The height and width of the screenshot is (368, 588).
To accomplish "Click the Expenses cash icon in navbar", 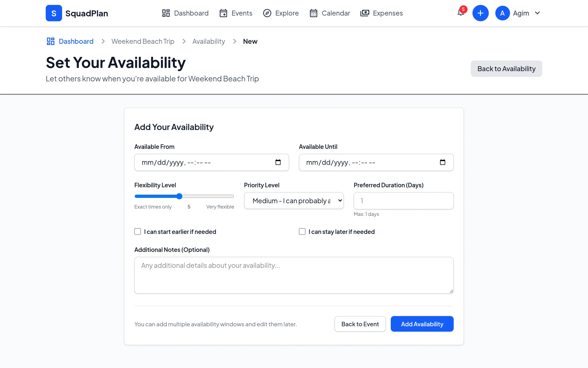I will point(365,13).
